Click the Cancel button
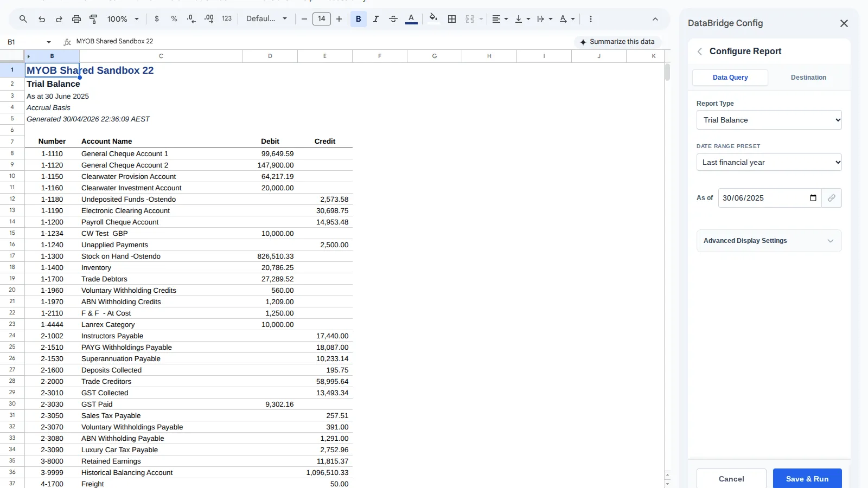868x488 pixels. [x=731, y=479]
